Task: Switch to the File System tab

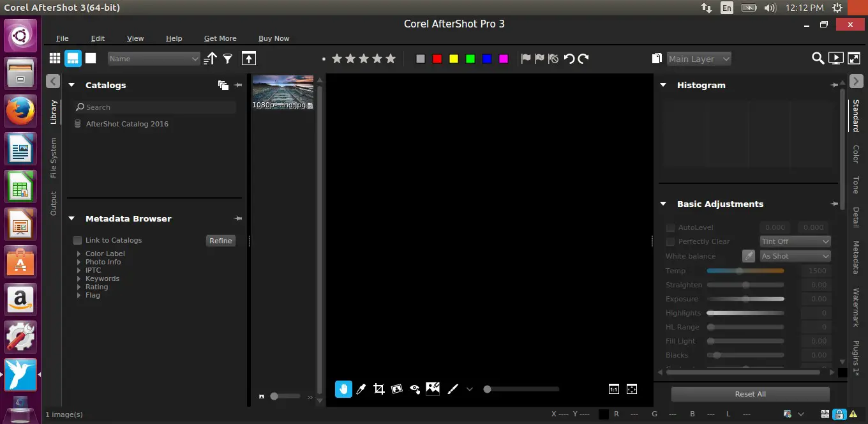Action: [54, 157]
